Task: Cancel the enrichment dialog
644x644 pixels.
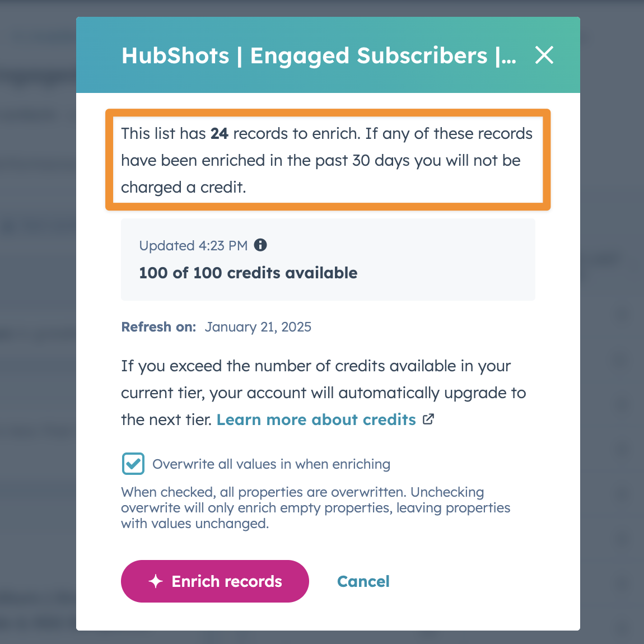Action: click(x=363, y=581)
